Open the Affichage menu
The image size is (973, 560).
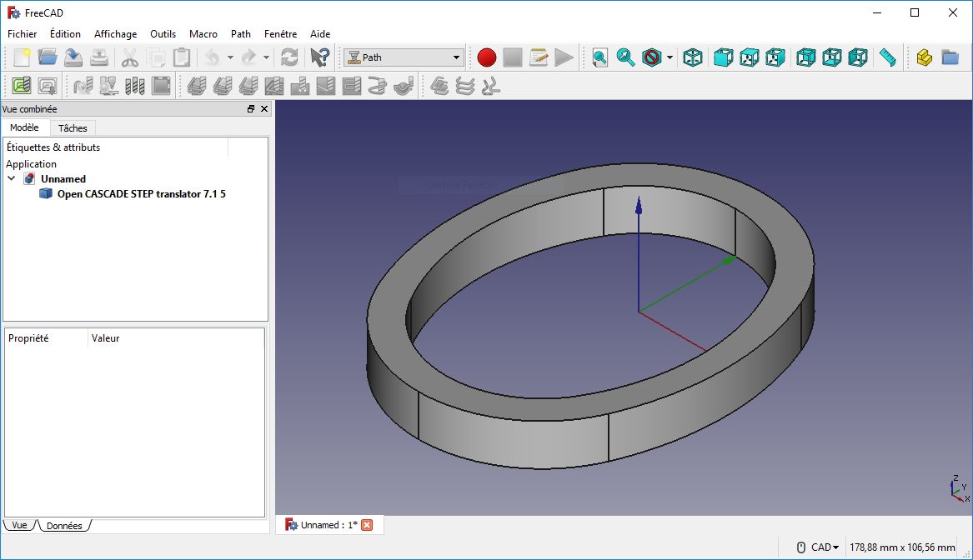click(115, 34)
